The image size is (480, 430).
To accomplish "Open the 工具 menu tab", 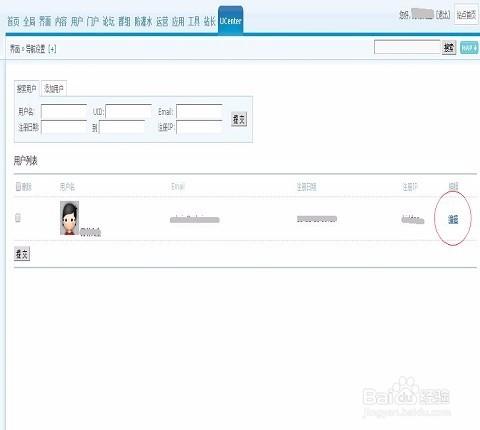I will coord(194,22).
